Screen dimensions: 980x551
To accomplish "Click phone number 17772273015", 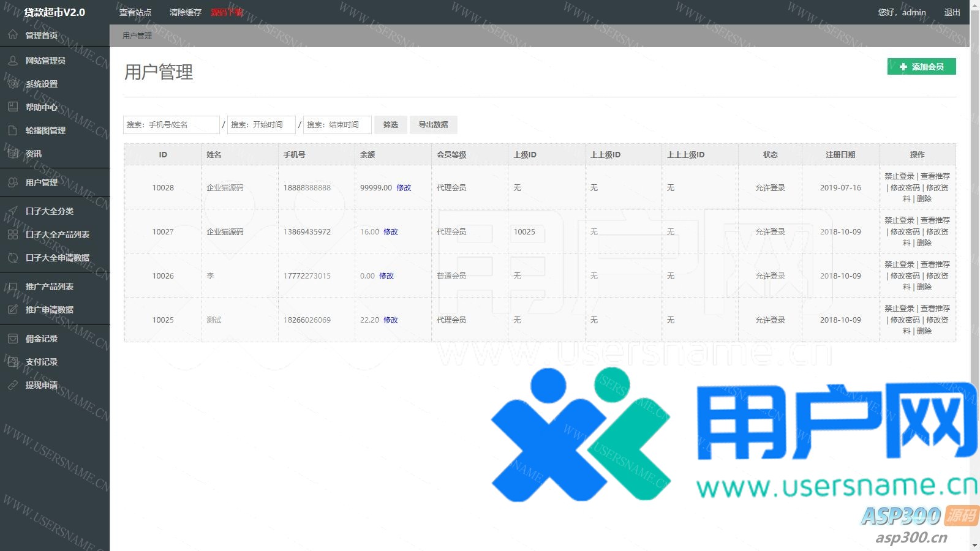I will (x=307, y=276).
